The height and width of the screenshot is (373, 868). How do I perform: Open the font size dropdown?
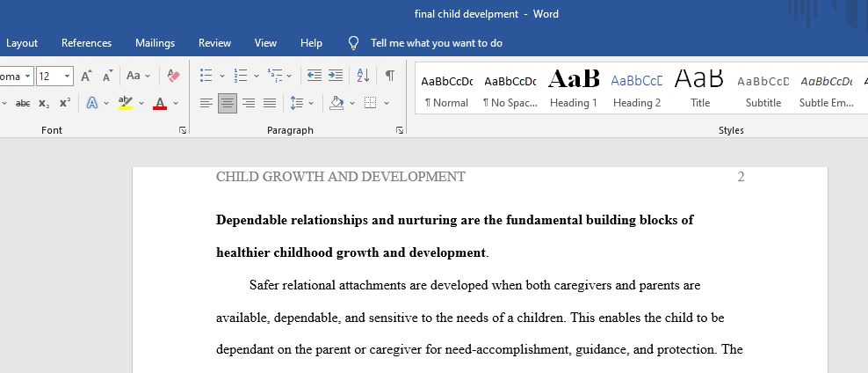pyautogui.click(x=68, y=77)
